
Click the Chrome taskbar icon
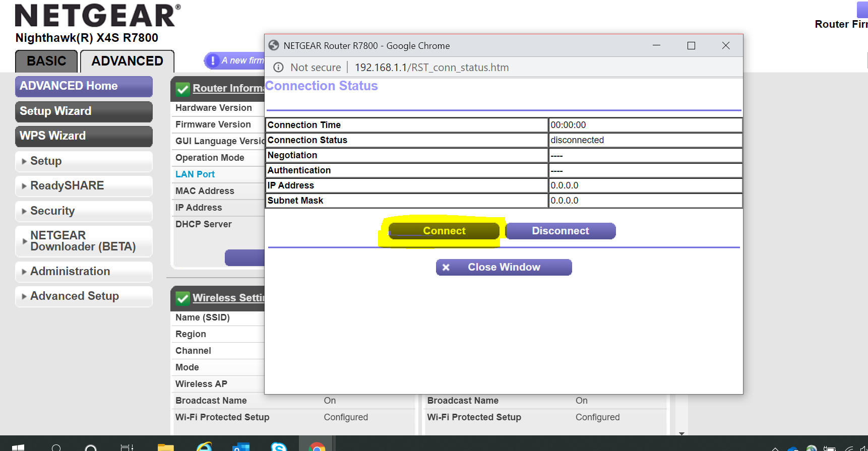pyautogui.click(x=317, y=447)
